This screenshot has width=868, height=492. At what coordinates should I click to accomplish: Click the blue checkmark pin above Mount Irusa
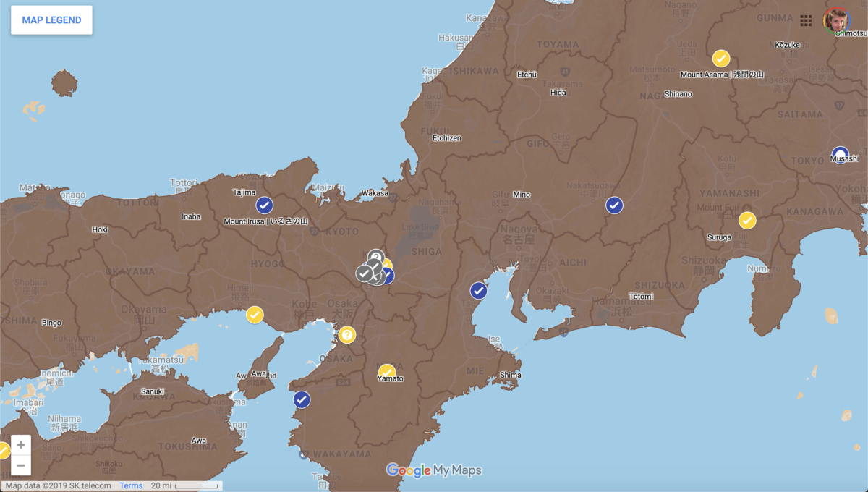coord(265,205)
